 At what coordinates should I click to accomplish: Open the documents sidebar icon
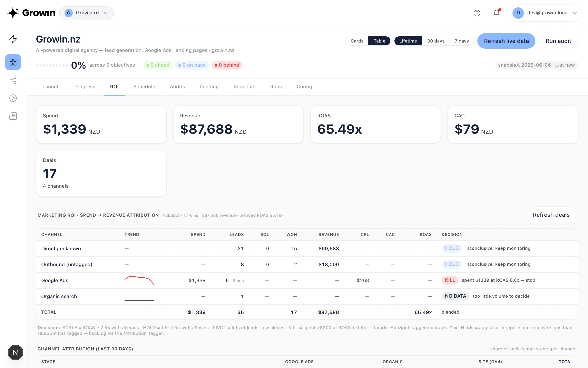tap(13, 116)
